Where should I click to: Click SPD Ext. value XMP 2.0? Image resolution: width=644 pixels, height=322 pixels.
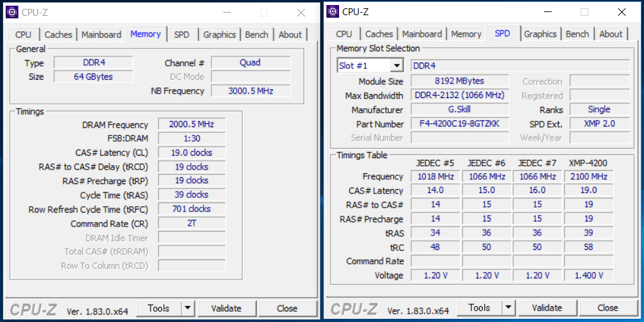pyautogui.click(x=600, y=123)
